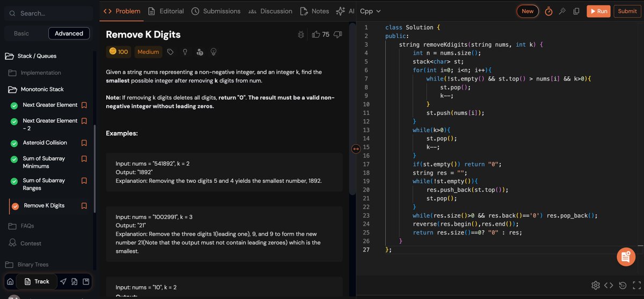Toggle Sum of Subarray Ranges check
The width and height of the screenshot is (644, 299).
[x=14, y=181]
